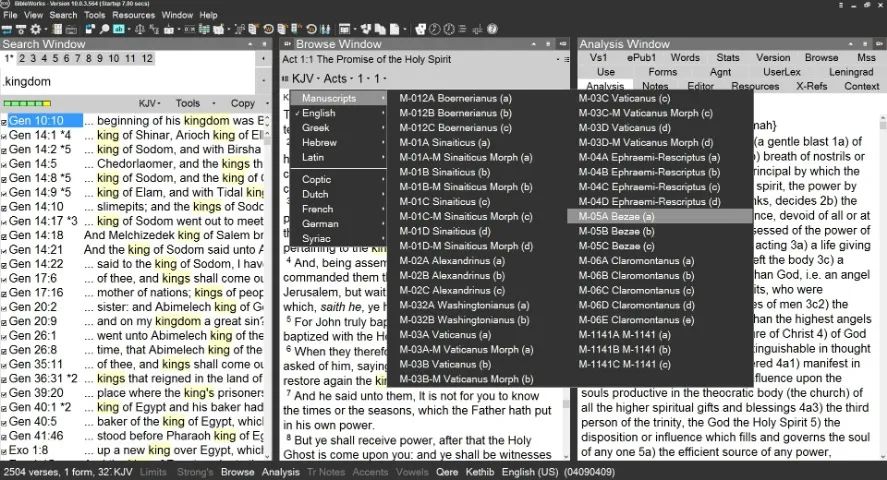Expand the Syriac versions submenu
Screen dimensions: 887x480
pyautogui.click(x=338, y=238)
